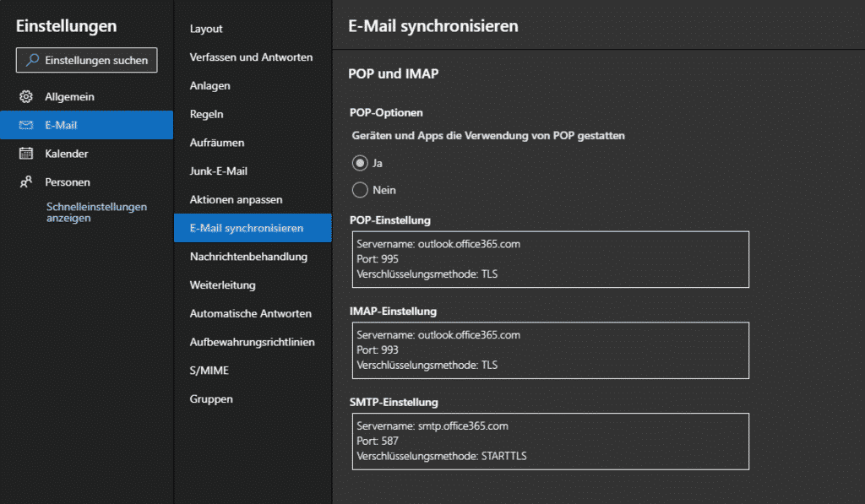Click the POP und IMAP heading
Screen dimensions: 865x504
pyautogui.click(x=394, y=74)
